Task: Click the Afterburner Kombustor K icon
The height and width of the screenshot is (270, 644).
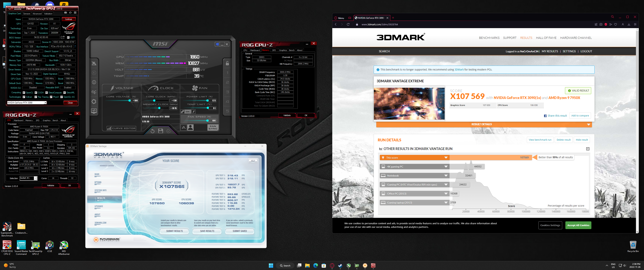Action: 94,73
